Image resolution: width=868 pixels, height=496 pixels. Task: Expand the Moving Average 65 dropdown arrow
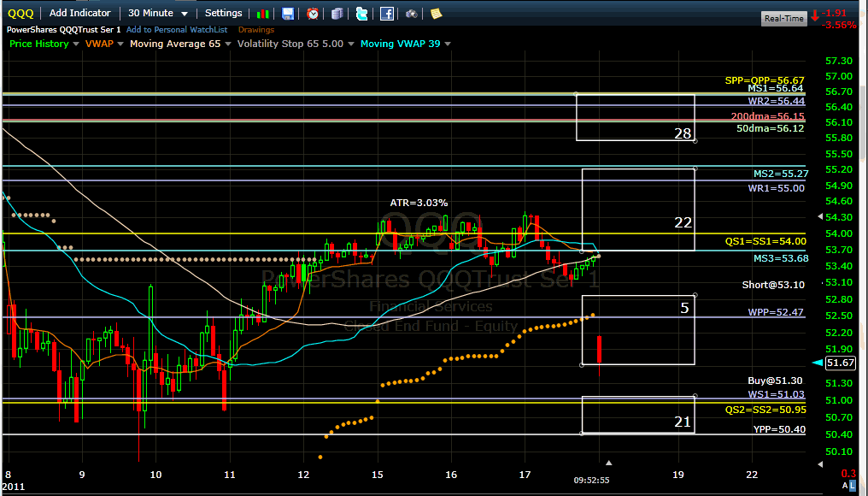pyautogui.click(x=227, y=44)
